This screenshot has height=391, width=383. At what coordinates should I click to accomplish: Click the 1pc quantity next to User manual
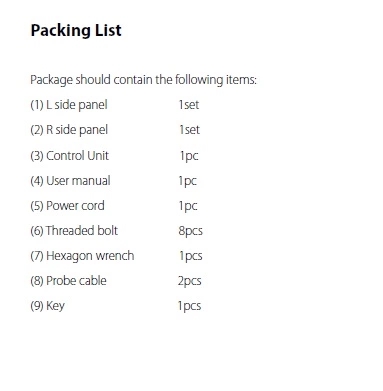click(x=188, y=181)
